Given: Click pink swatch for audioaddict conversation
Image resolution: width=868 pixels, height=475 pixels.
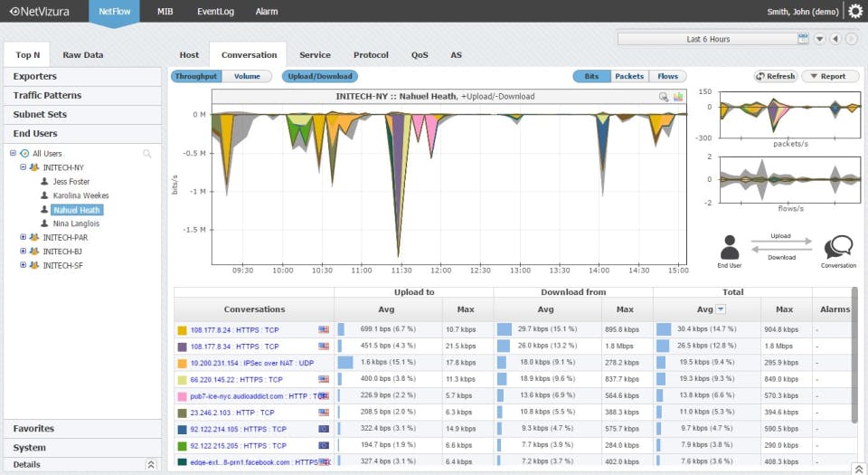Looking at the screenshot, I should tap(182, 396).
